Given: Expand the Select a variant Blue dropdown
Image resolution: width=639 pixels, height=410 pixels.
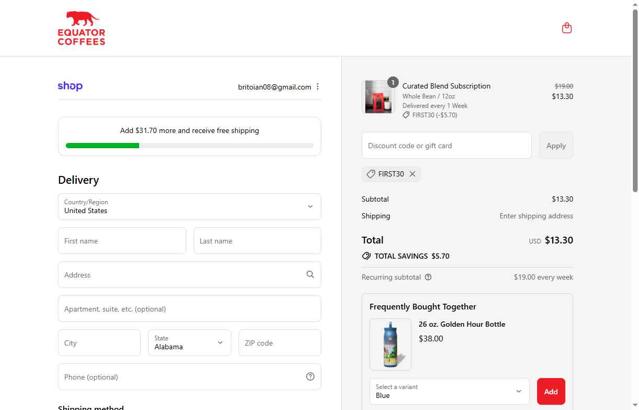Looking at the screenshot, I should click(449, 391).
